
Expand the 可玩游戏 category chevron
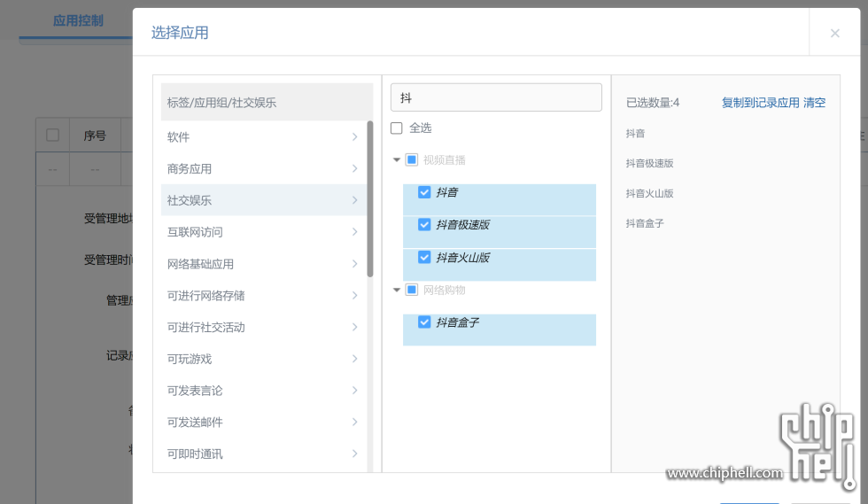click(x=355, y=359)
